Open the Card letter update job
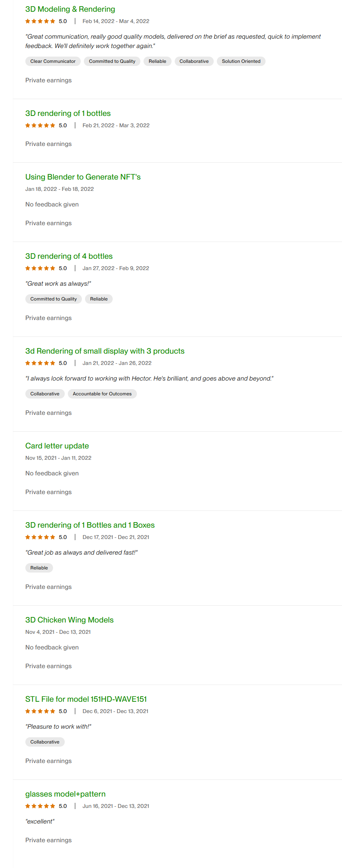Image resolution: width=342 pixels, height=868 pixels. point(57,446)
